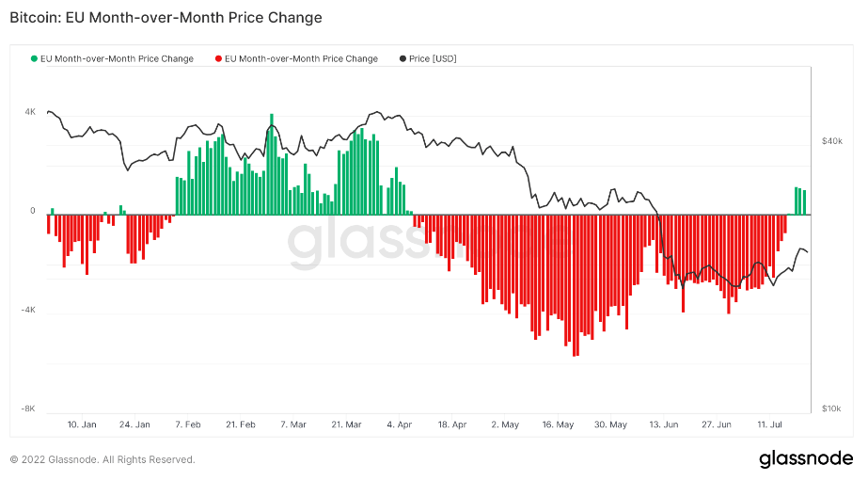Click the deepest red bar in mid-May
868x481 pixels.
574,285
